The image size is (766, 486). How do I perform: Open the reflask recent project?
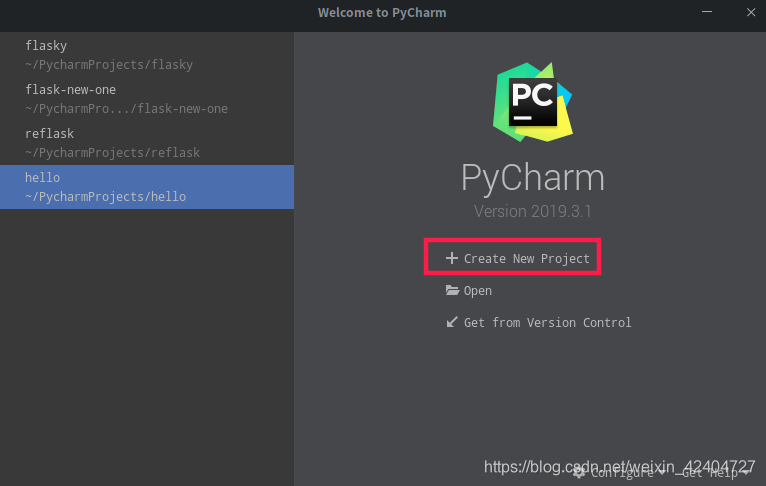point(147,143)
